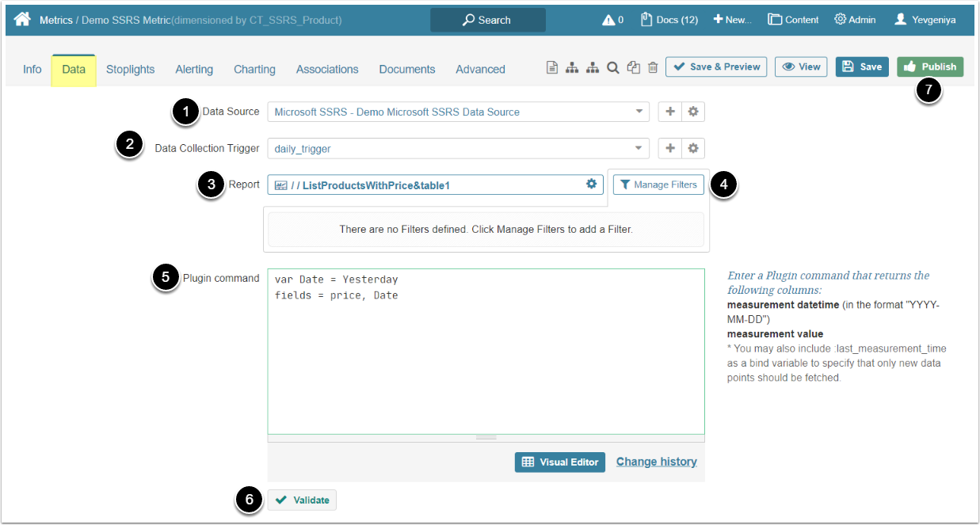This screenshot has width=980, height=525.
Task: Open the Change history link
Action: [x=656, y=462]
